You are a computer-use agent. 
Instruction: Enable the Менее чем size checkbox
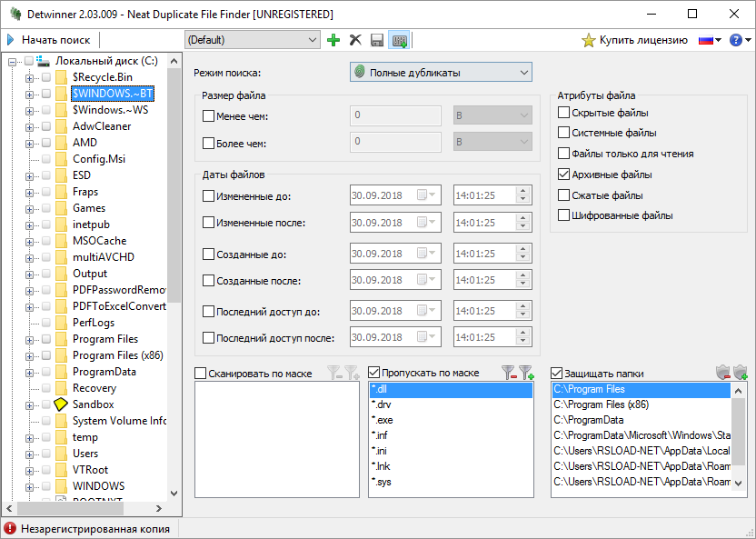point(208,116)
